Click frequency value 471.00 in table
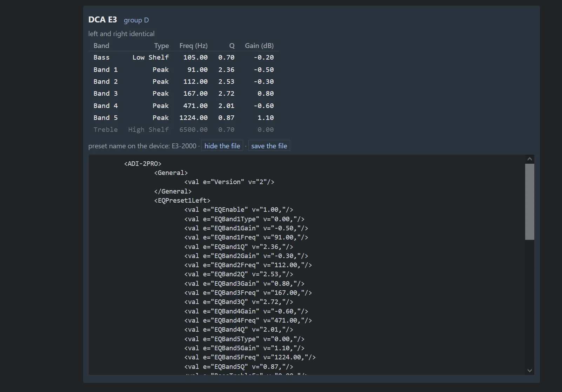 tap(195, 106)
